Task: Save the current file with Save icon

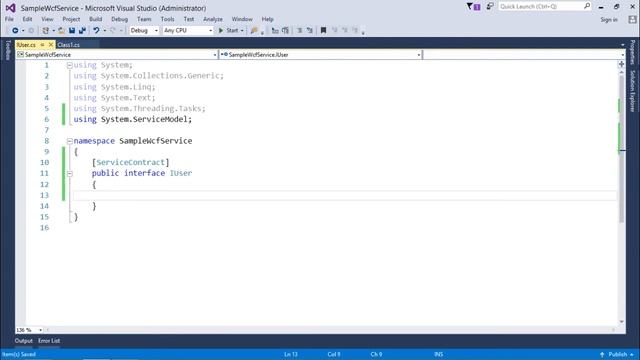Action: (x=72, y=31)
